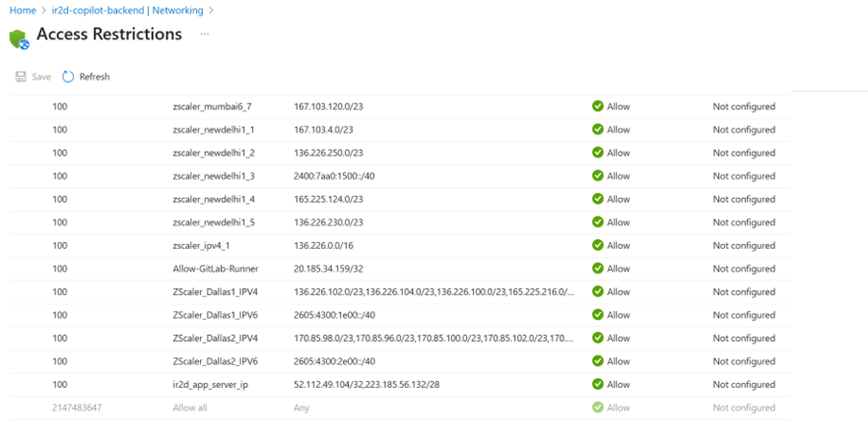Screen dimensions: 868x435
Task: Click the truncated 170.85.98.0/23 source list
Action: [434, 339]
